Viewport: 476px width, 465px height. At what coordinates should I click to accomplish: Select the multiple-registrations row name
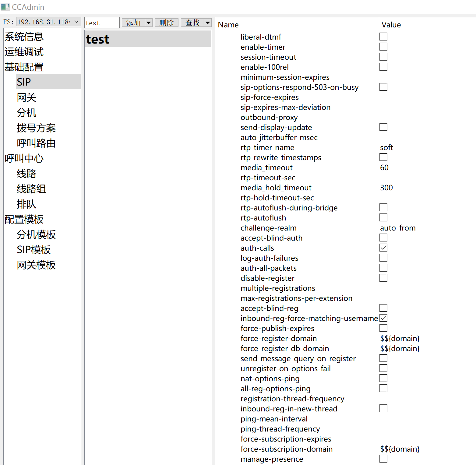click(x=278, y=288)
